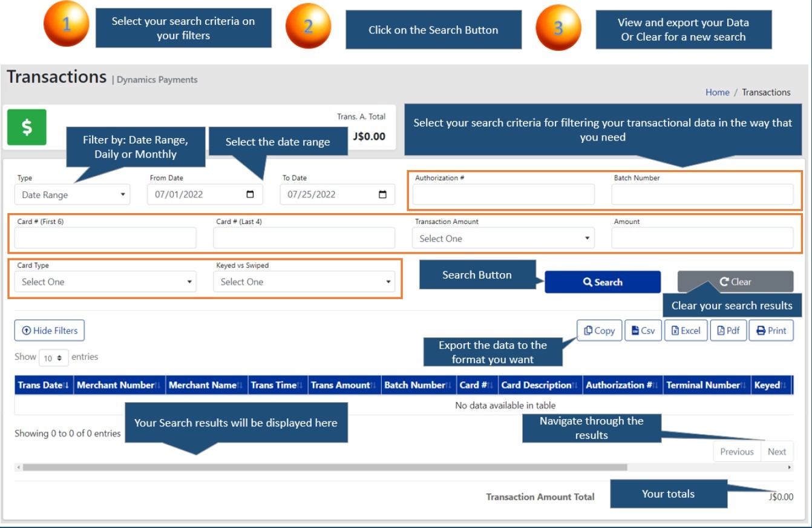812x528 pixels.
Task: Collapse filters using Hide Filters
Action: tap(49, 330)
